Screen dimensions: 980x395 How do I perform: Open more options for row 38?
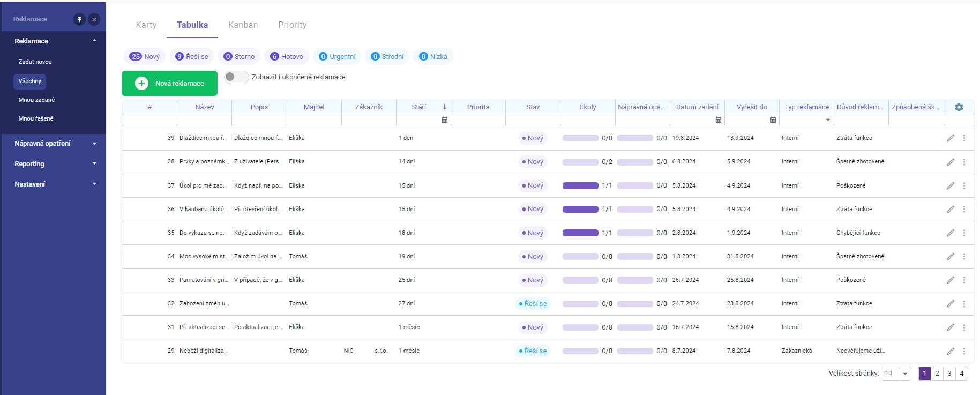pyautogui.click(x=964, y=162)
